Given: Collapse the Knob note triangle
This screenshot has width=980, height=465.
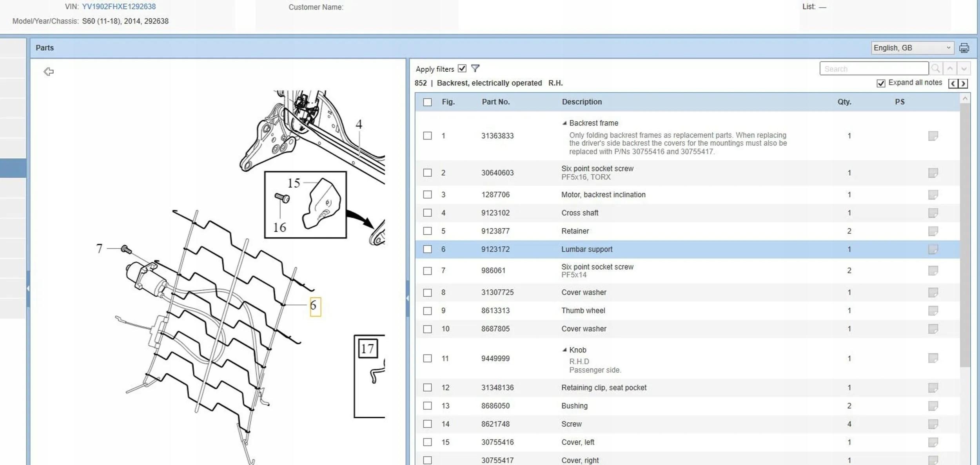Looking at the screenshot, I should click(564, 350).
